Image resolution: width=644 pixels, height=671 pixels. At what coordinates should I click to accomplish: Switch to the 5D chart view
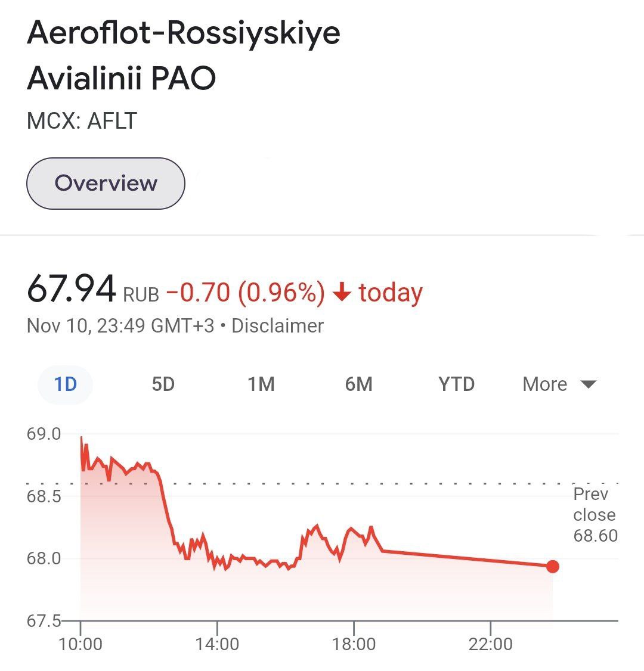point(163,384)
